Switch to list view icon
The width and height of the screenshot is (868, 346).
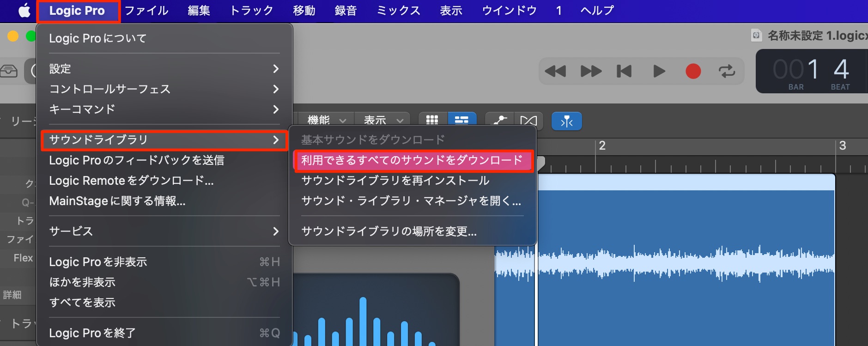click(461, 120)
